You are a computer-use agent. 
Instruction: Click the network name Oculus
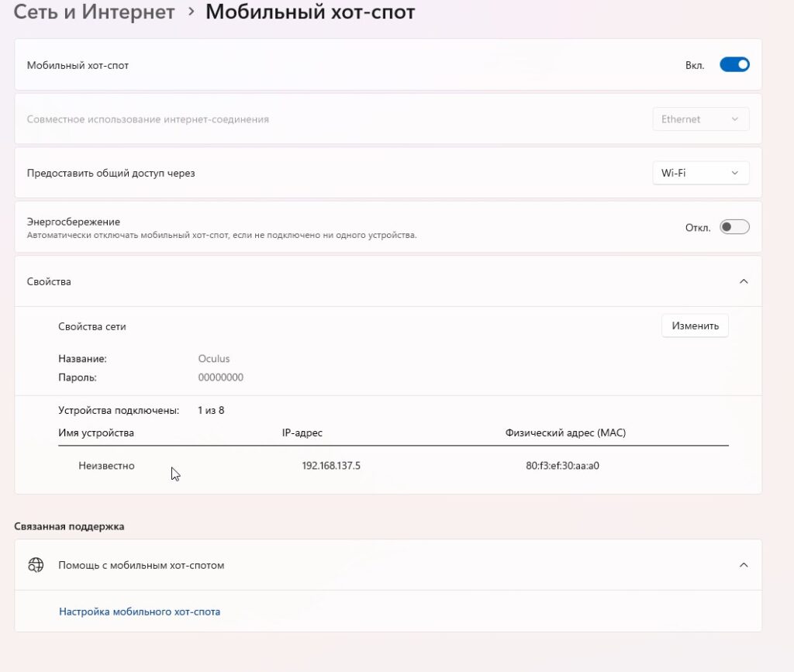tap(214, 359)
